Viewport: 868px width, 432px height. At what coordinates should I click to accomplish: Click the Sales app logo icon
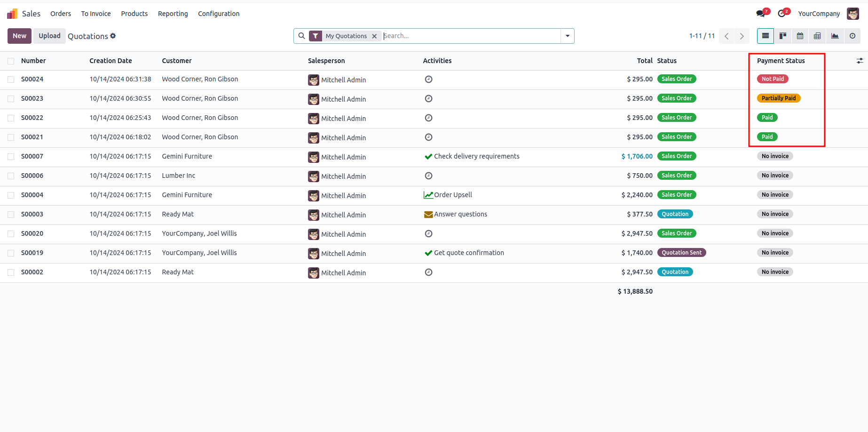(12, 14)
